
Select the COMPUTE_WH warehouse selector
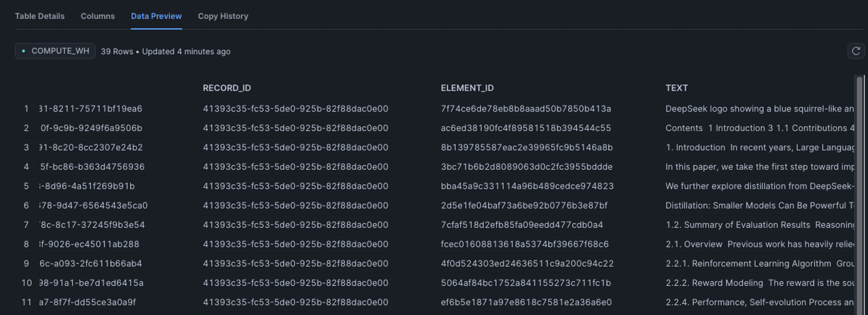click(x=55, y=51)
